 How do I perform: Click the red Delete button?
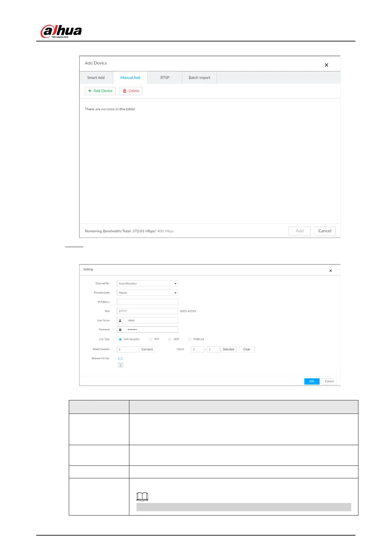pos(131,91)
